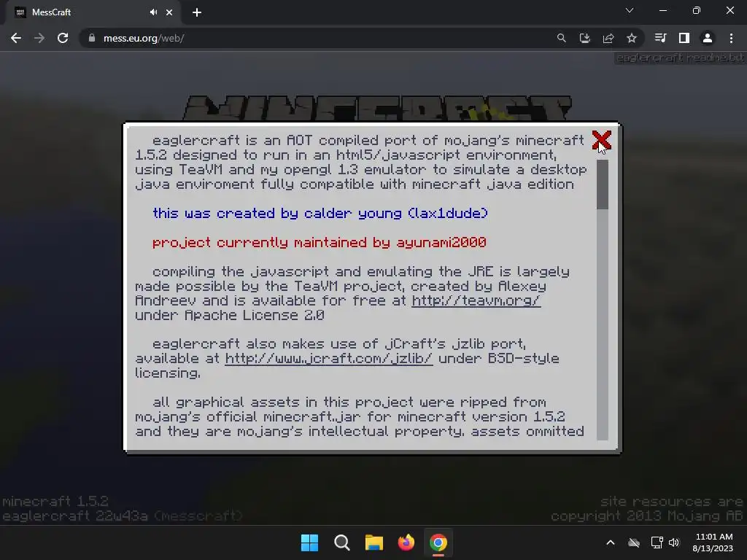
Task: Launch Firefox from the taskbar
Action: 406,542
